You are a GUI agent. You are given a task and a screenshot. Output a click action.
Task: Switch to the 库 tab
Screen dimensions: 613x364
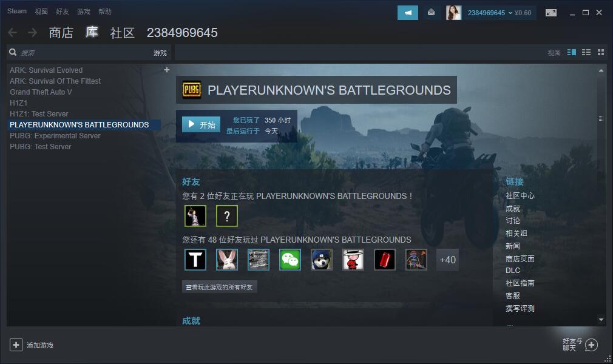92,32
